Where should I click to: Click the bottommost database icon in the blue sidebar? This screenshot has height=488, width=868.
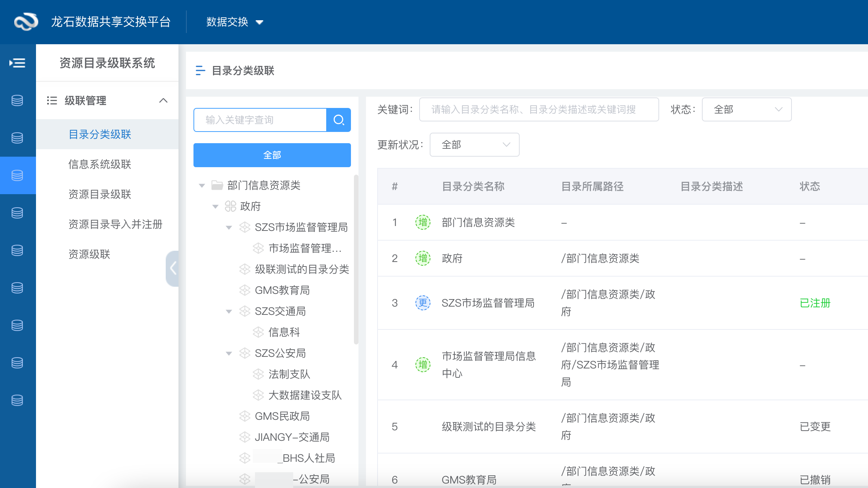(17, 400)
